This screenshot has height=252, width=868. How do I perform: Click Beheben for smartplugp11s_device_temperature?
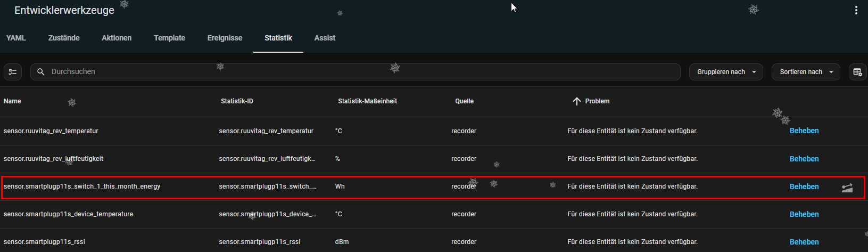[804, 214]
